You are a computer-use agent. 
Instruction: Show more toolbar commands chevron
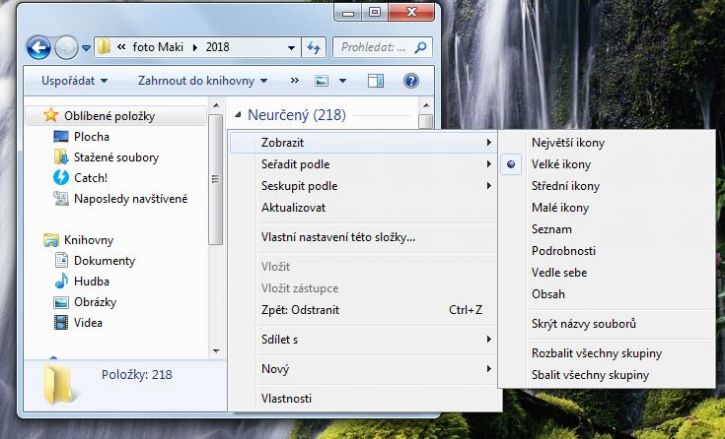(295, 81)
